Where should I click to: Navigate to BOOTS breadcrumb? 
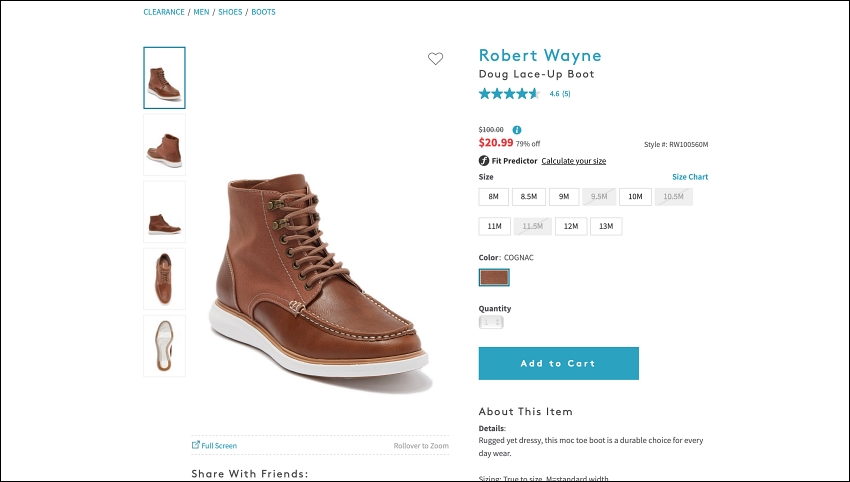pos(263,12)
